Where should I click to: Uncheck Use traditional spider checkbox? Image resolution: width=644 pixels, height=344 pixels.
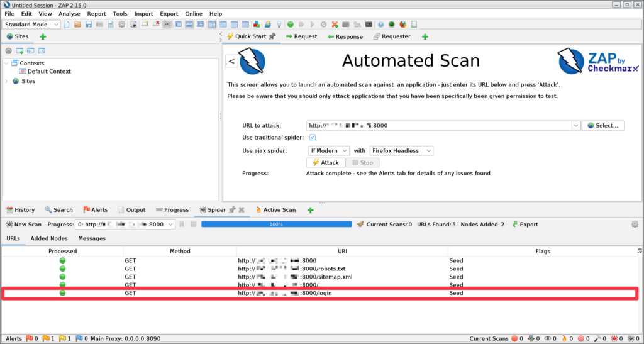[313, 137]
